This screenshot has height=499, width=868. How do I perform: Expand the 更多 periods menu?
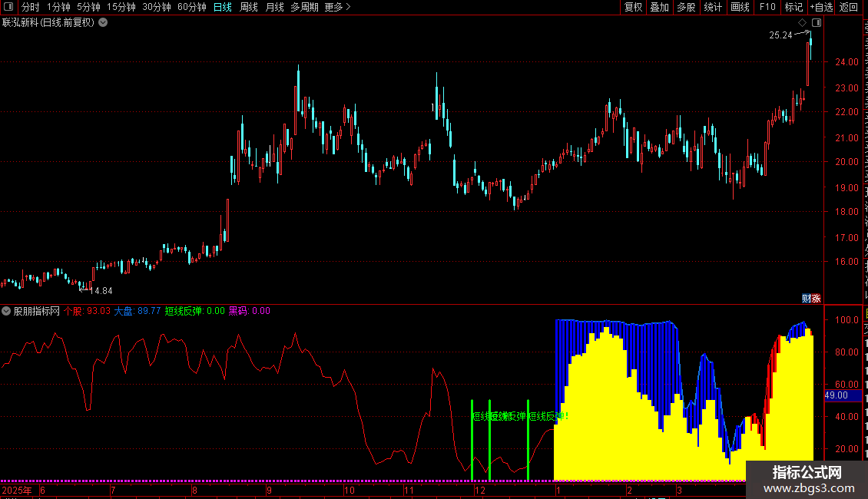coord(338,7)
